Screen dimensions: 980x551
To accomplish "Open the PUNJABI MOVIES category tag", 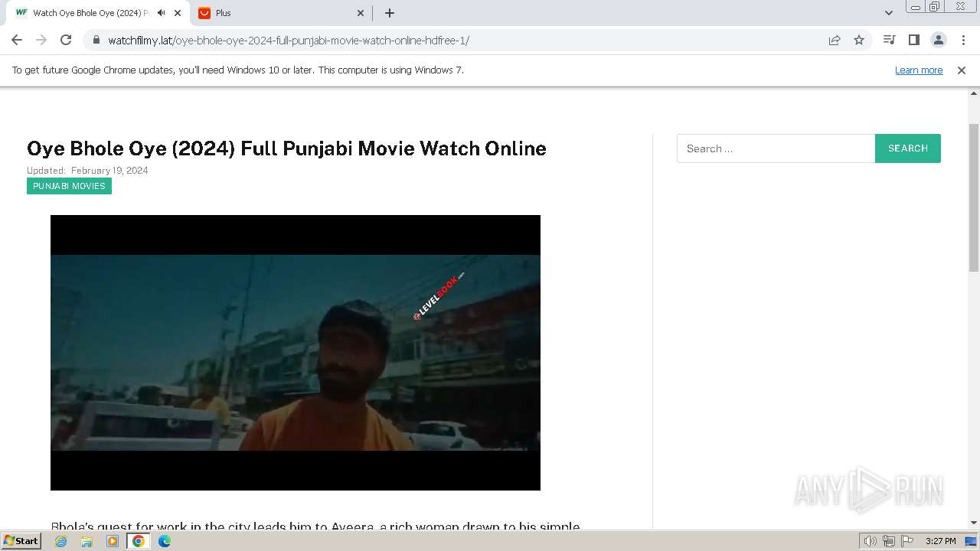I will point(69,186).
